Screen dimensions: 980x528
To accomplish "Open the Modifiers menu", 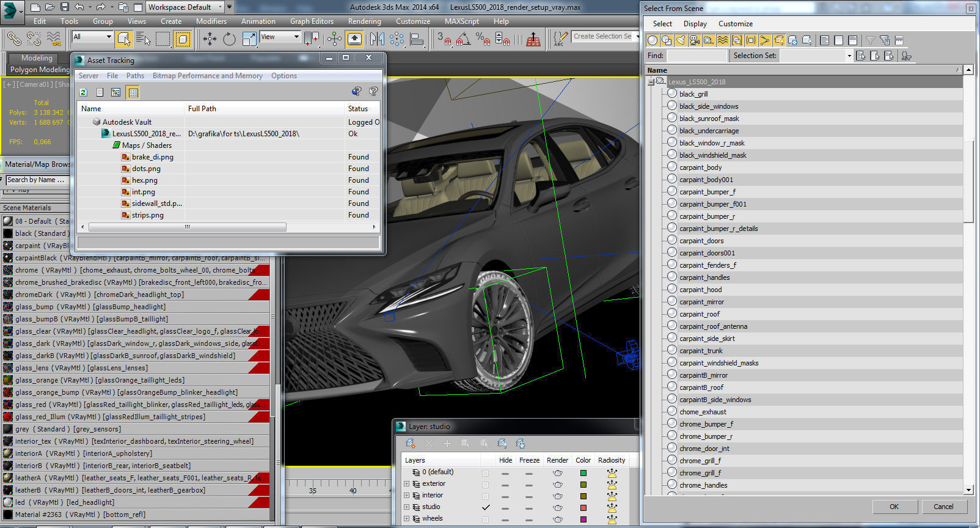I will point(211,21).
